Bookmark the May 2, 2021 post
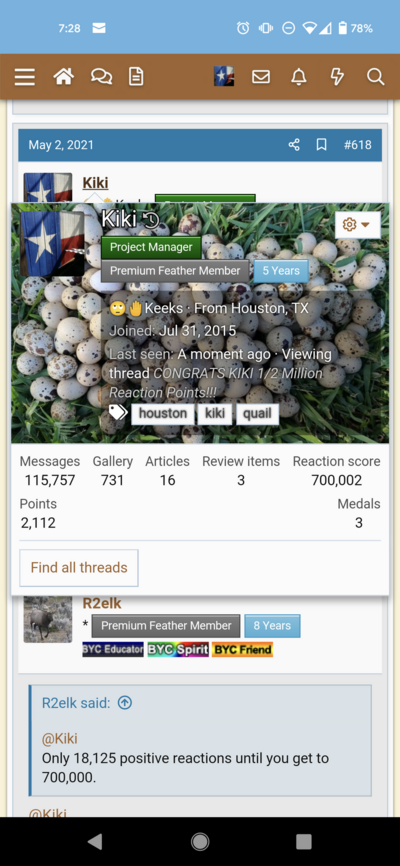The image size is (400, 866). [x=321, y=145]
